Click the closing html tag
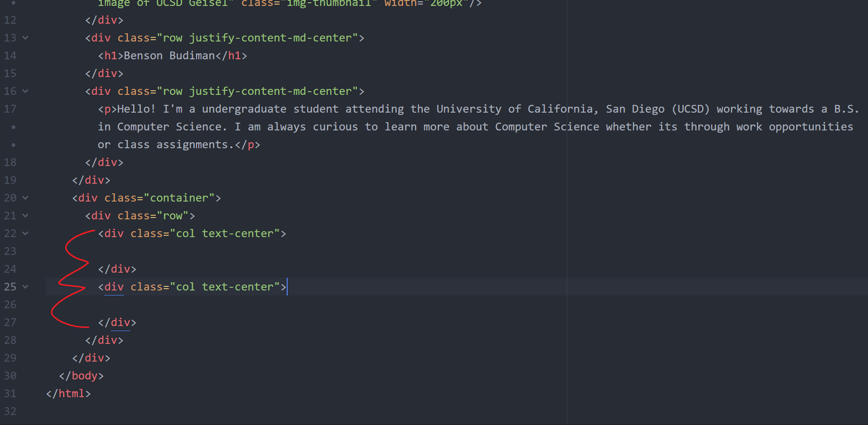 pyautogui.click(x=68, y=394)
